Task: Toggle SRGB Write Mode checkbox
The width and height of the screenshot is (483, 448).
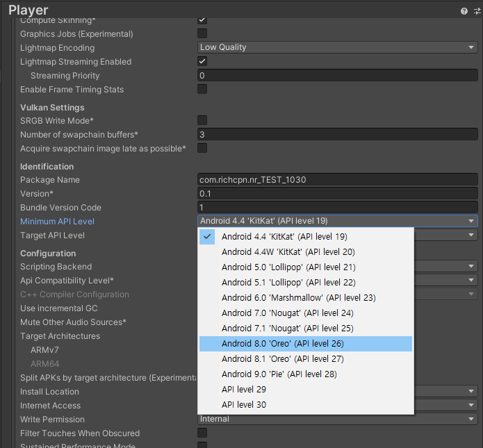Action: coord(202,120)
